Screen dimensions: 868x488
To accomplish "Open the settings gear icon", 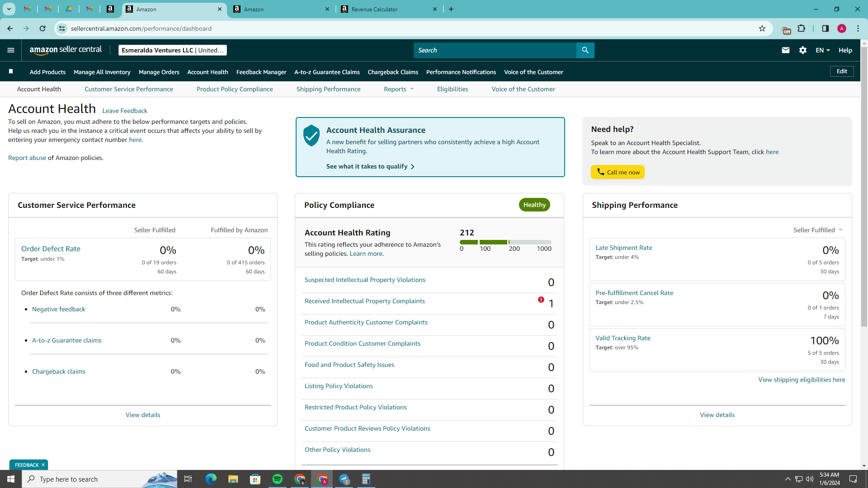I will click(803, 50).
